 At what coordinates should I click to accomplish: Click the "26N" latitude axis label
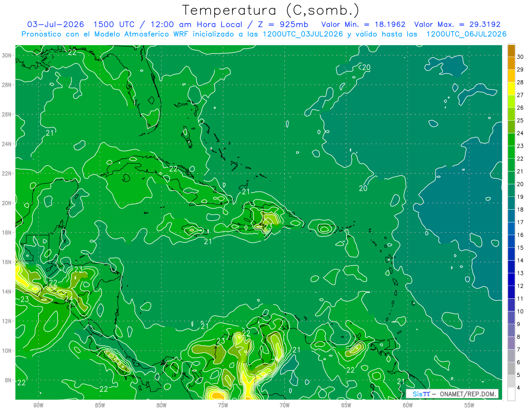click(x=7, y=114)
